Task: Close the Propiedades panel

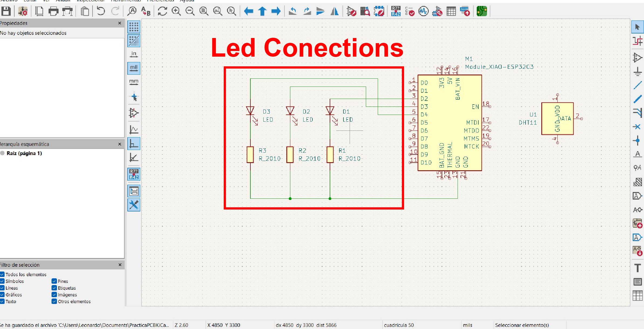Action: point(120,23)
